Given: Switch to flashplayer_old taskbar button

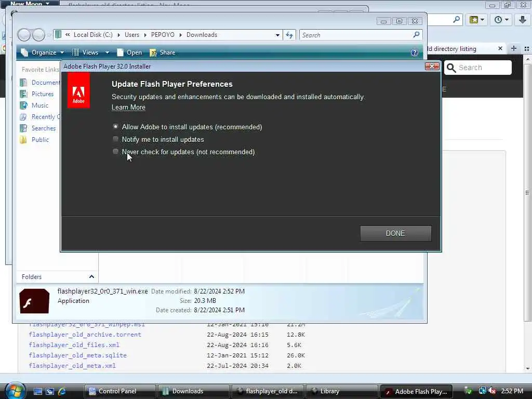Looking at the screenshot, I should pyautogui.click(x=268, y=391).
